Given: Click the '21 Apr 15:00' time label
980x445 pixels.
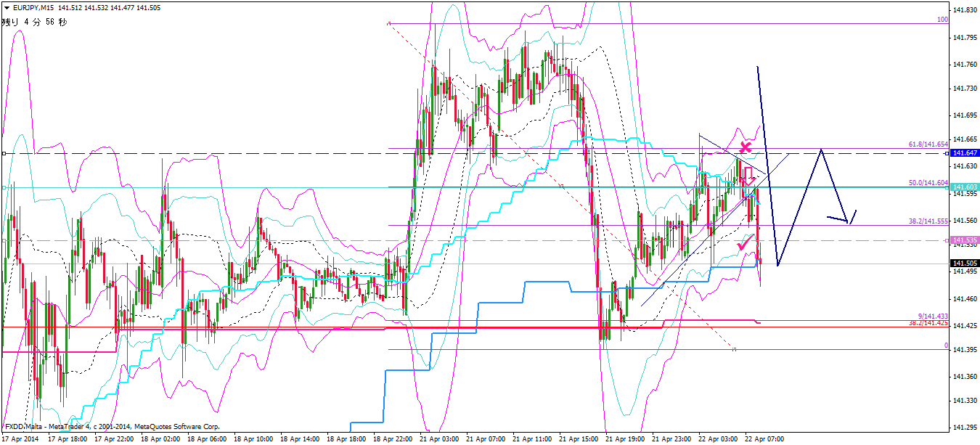Looking at the screenshot, I should pos(579,439).
